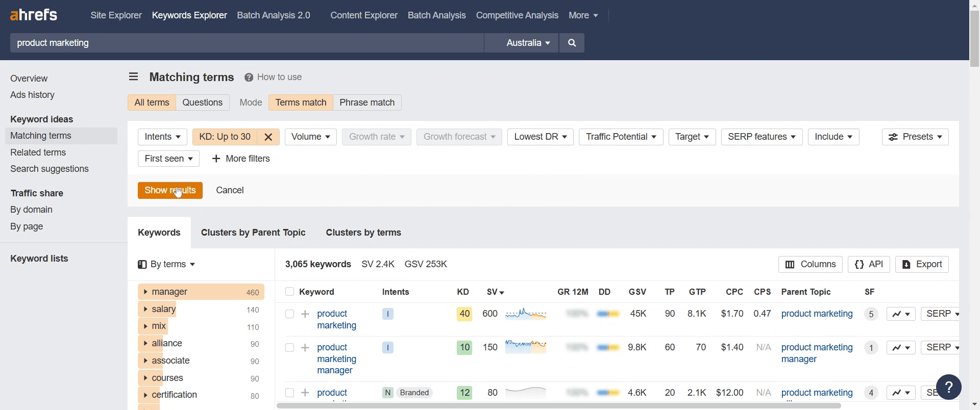The image size is (980, 410).
Task: Open the Intents filter dropdown
Action: (x=162, y=137)
